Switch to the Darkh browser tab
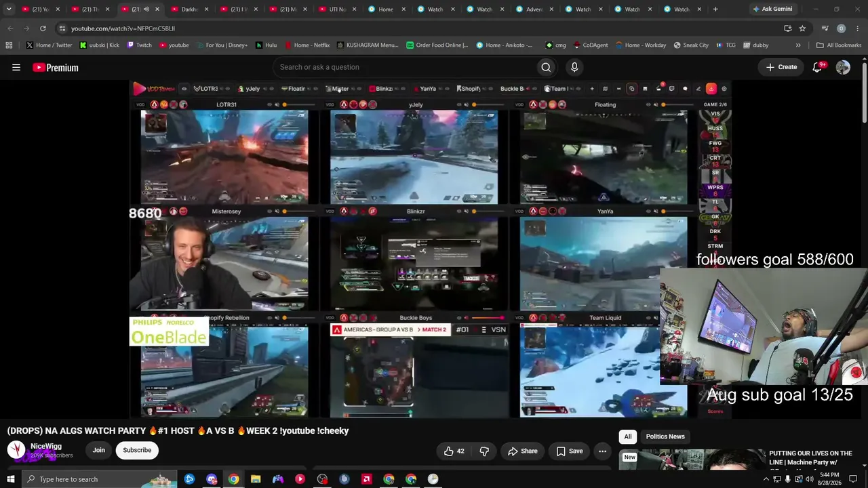This screenshot has height=488, width=868. coord(189,9)
